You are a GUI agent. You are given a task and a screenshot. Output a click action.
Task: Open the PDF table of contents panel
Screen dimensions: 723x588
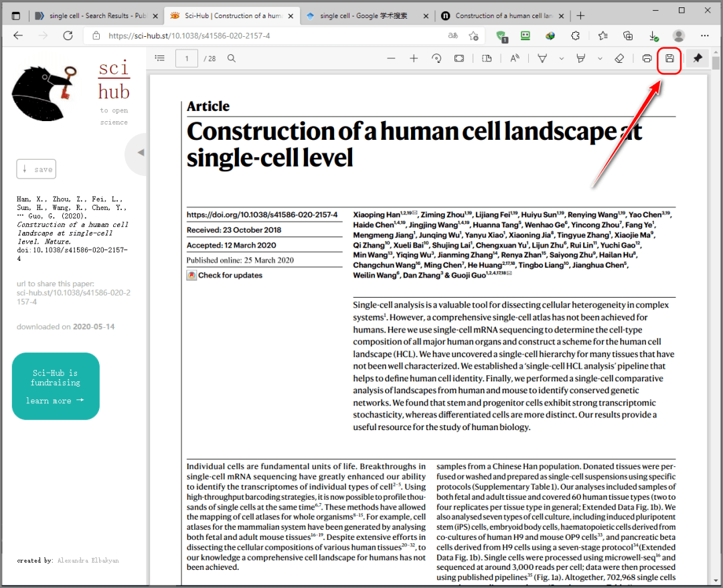(159, 58)
